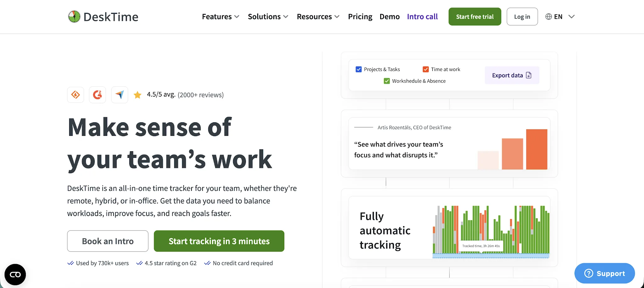Screen dimensions: 644x288
Task: Go to the Pricing page
Action: (x=360, y=17)
